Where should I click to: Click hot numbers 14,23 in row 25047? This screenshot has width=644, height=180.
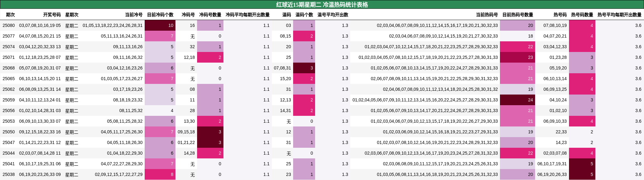click(561, 142)
